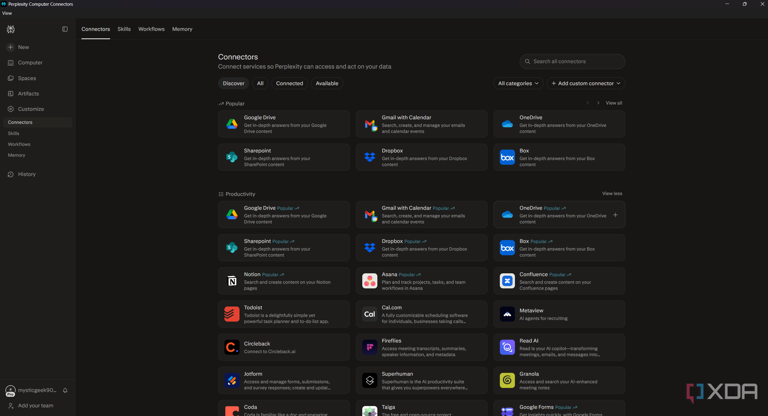
Task: Select the Circleback connector icon
Action: coord(232,347)
